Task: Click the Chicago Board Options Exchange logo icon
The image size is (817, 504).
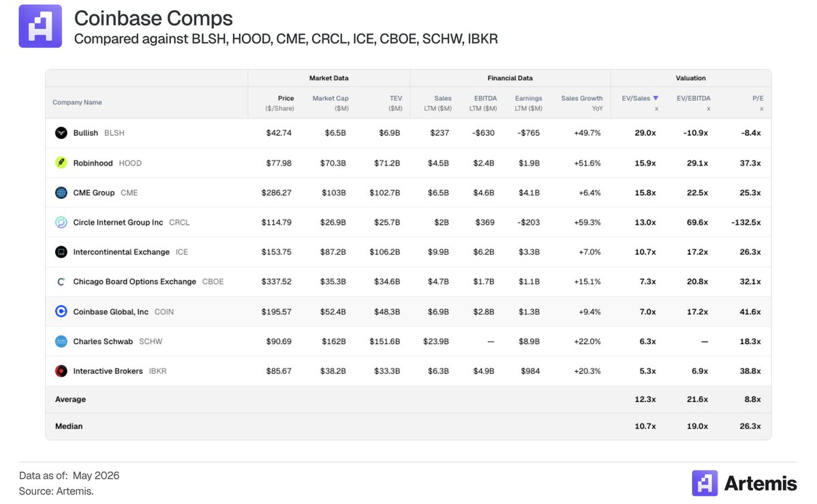Action: pos(61,282)
